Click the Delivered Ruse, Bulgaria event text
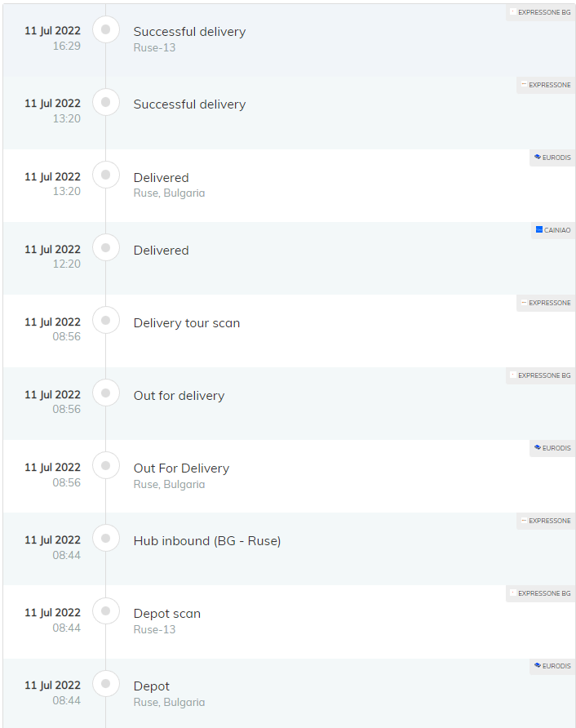 pyautogui.click(x=169, y=184)
